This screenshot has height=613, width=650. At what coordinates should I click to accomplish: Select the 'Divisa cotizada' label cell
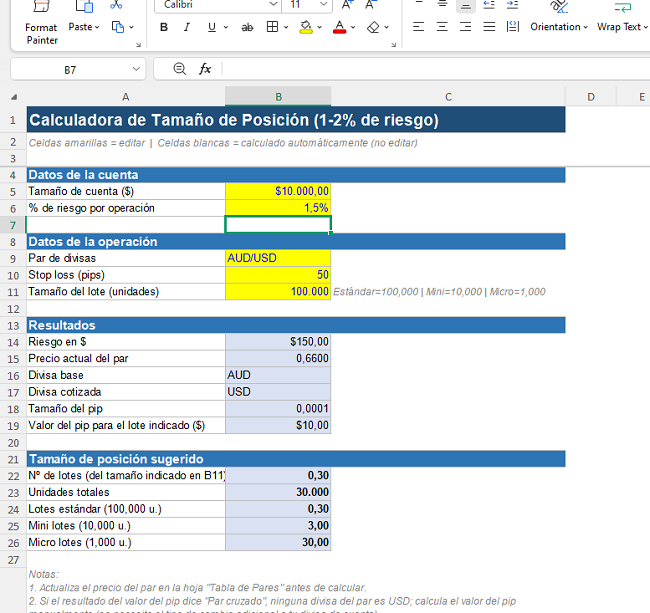(x=126, y=392)
